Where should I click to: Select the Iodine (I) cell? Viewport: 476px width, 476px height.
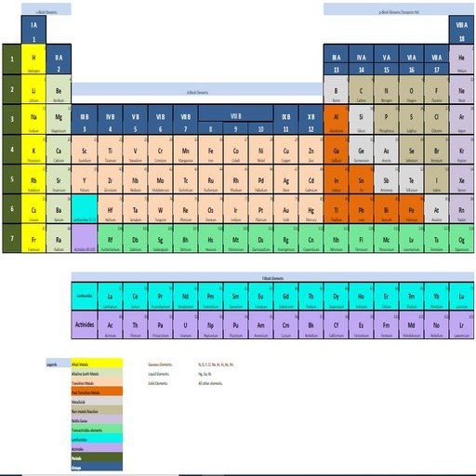[x=436, y=178]
